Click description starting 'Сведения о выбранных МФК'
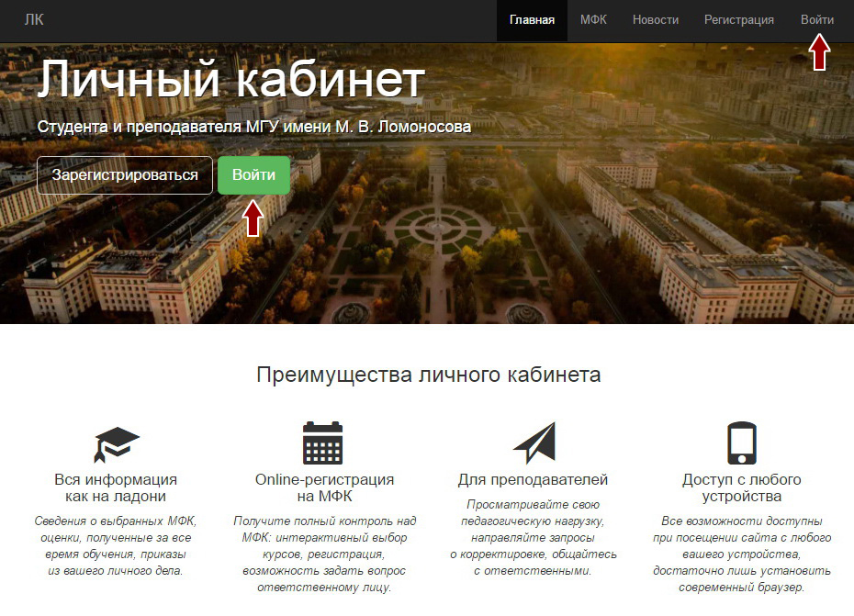The width and height of the screenshot is (854, 616). pos(116,545)
